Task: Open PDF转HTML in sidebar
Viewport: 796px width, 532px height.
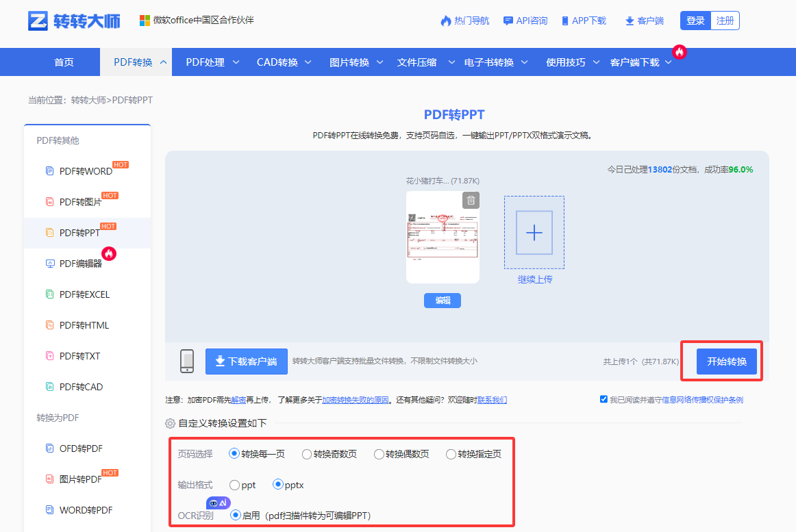Action: 84,325
